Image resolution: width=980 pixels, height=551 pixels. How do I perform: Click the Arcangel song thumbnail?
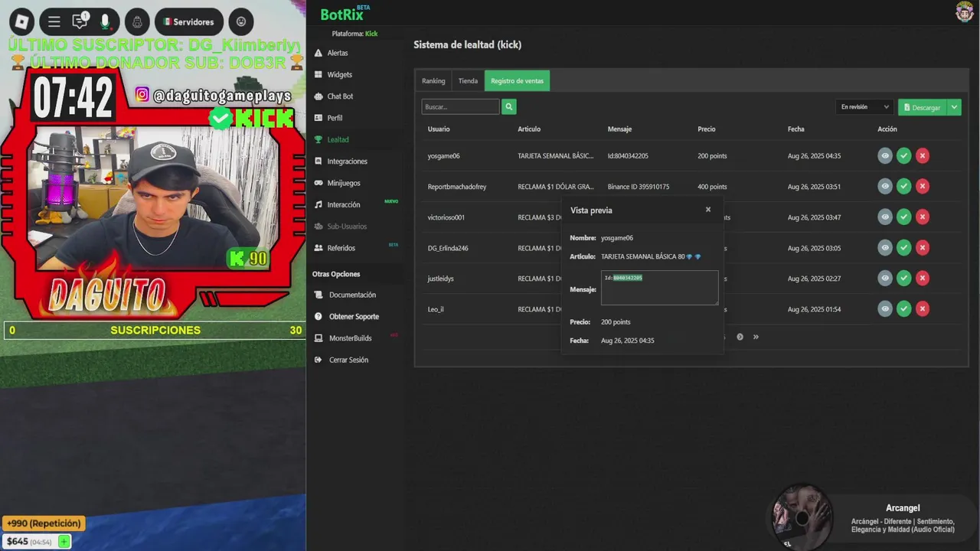click(x=802, y=518)
